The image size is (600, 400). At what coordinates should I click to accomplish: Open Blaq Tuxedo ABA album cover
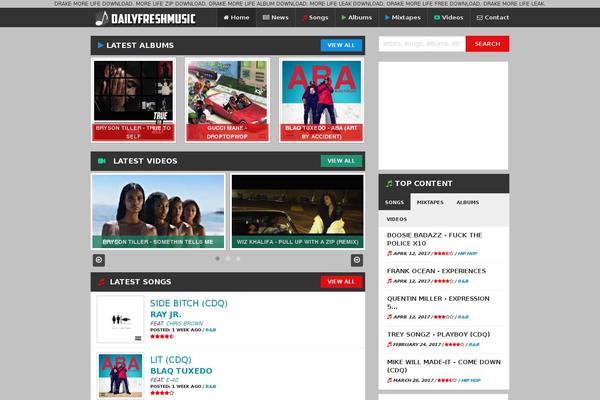[321, 100]
